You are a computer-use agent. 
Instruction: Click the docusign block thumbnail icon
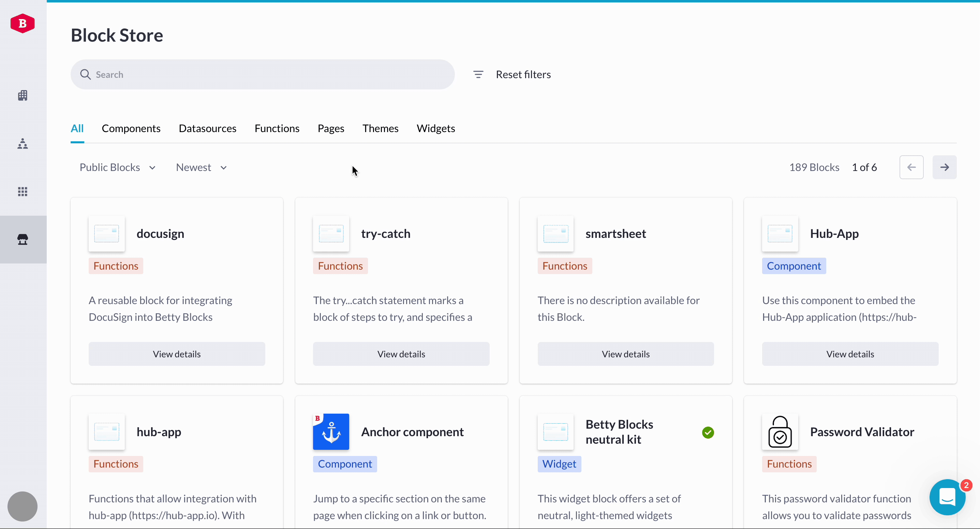[x=106, y=233]
